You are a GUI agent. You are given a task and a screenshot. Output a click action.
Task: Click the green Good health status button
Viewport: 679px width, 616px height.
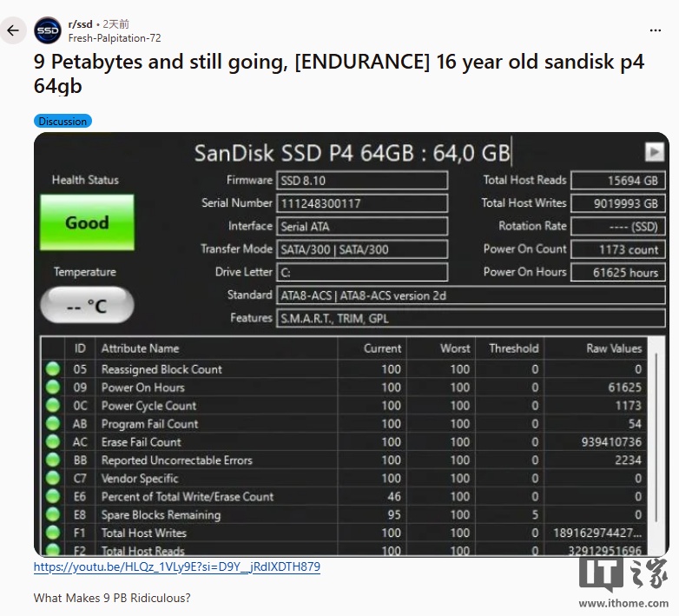click(87, 222)
